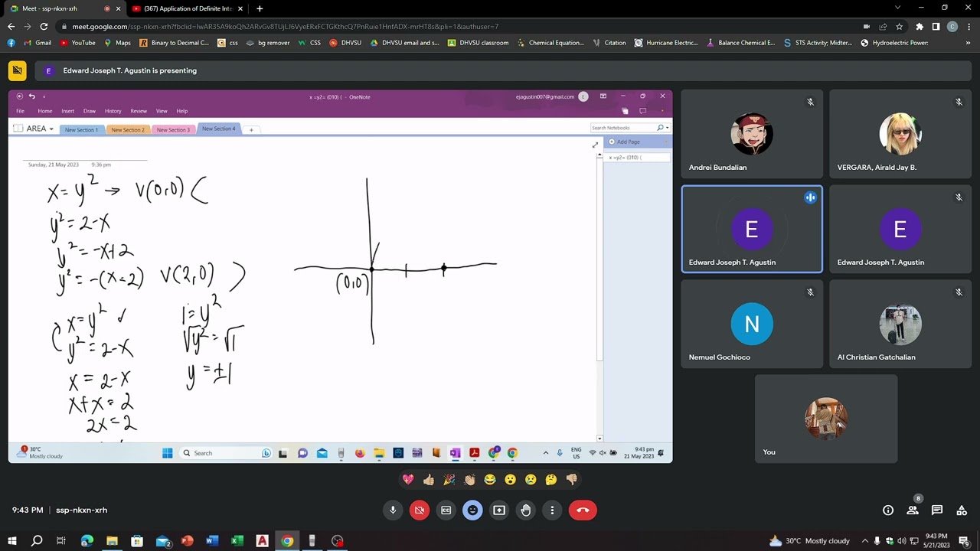Screen dimensions: 980x551
Task: Toggle the microphone button in Meet controls
Action: click(393, 510)
